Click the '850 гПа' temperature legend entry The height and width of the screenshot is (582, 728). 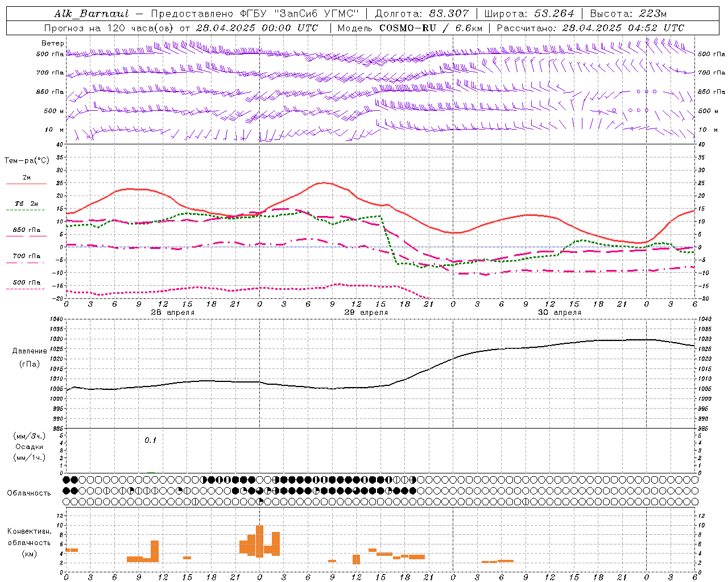click(x=27, y=230)
